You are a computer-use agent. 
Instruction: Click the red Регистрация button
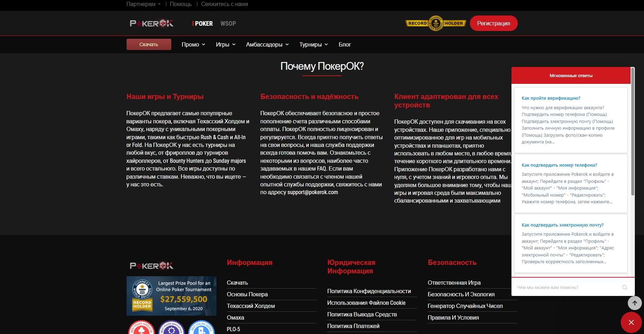coord(493,23)
